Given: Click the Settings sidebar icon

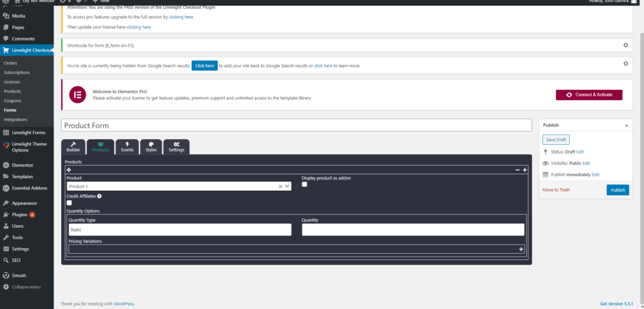Looking at the screenshot, I should pos(6,249).
